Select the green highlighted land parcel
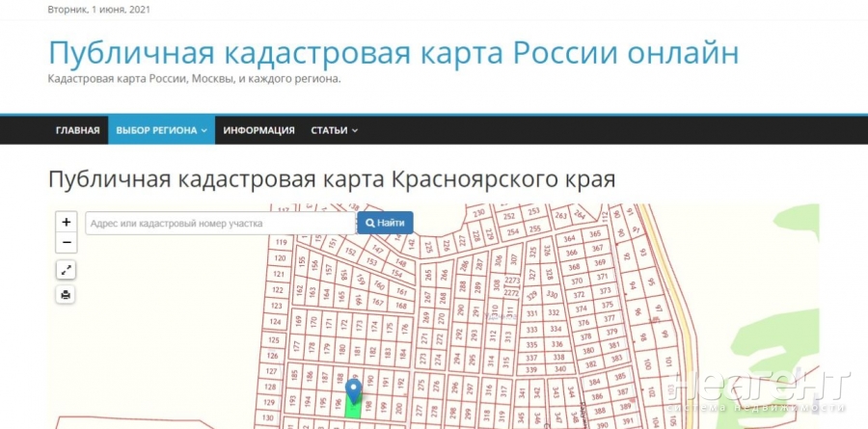 point(354,410)
